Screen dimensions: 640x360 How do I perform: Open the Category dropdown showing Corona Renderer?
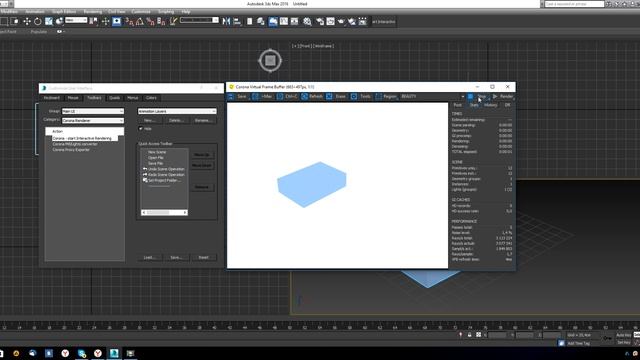pyautogui.click(x=93, y=120)
